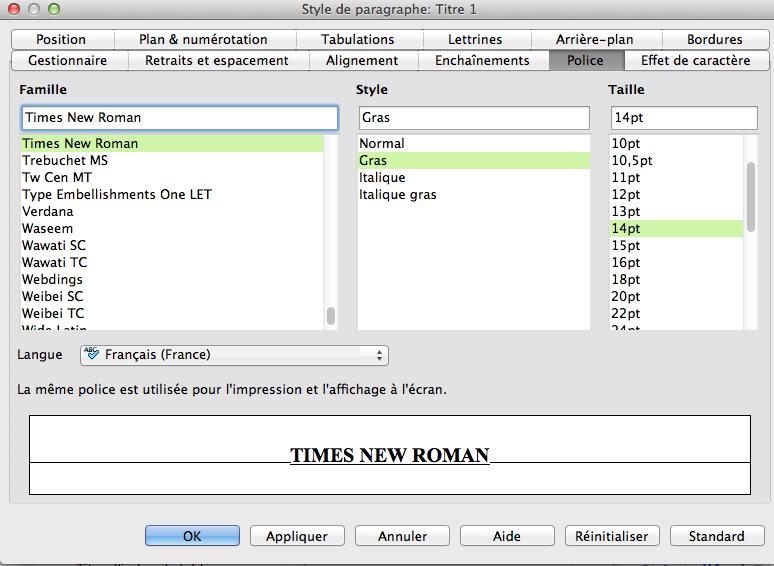This screenshot has width=774, height=566.
Task: Click the Appliquer button
Action: click(x=297, y=536)
